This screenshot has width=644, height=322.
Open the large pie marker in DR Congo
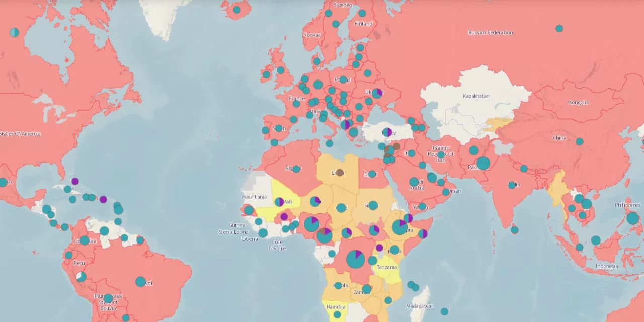click(x=355, y=259)
